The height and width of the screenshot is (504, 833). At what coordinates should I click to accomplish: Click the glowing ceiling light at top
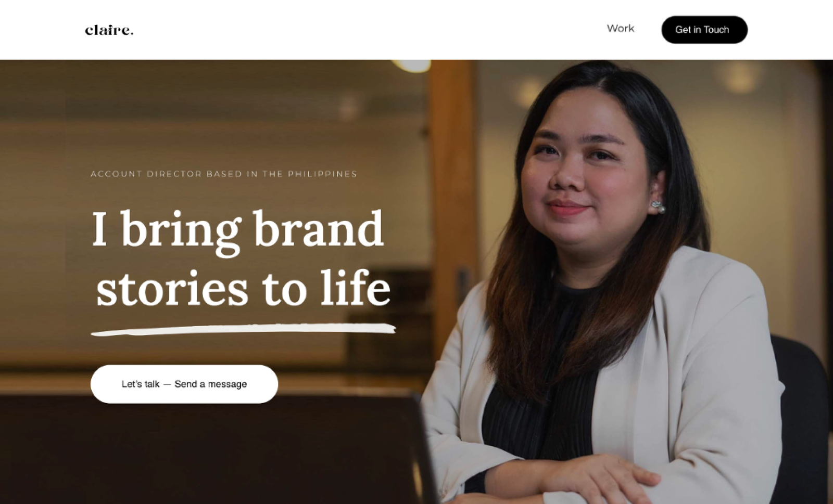coord(412,65)
